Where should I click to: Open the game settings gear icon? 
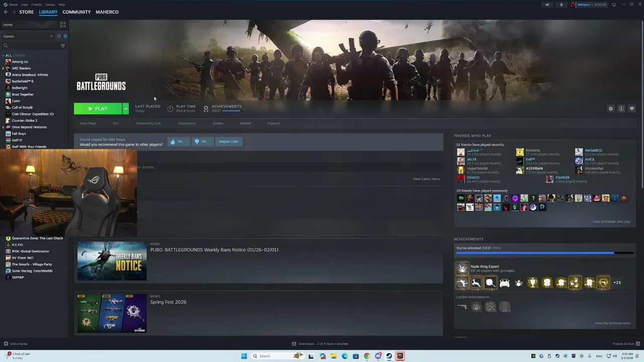click(x=611, y=109)
